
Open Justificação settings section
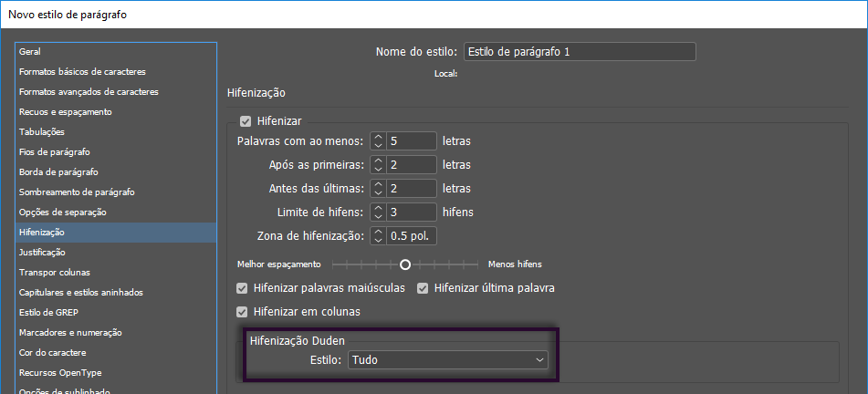42,253
